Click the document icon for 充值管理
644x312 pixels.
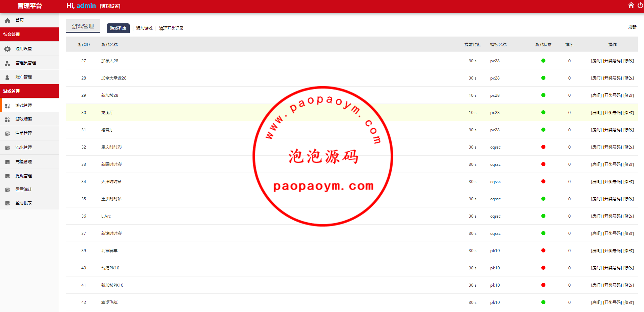tap(7, 162)
